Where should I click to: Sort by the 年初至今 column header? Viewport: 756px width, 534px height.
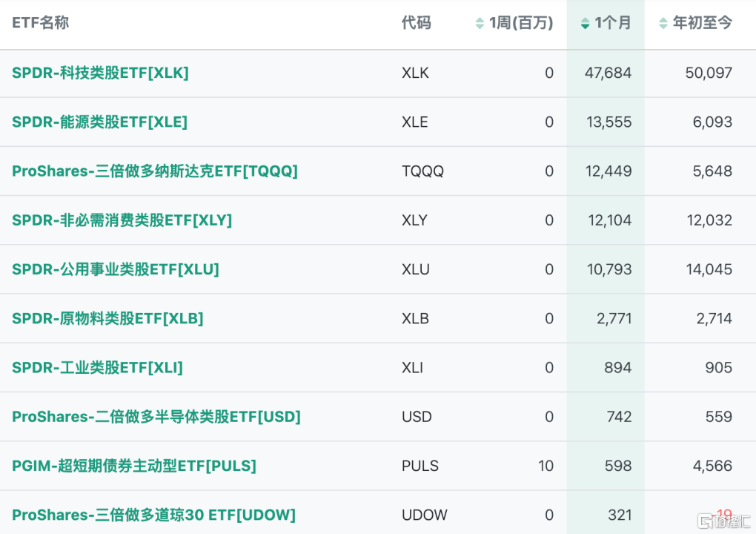[x=702, y=23]
